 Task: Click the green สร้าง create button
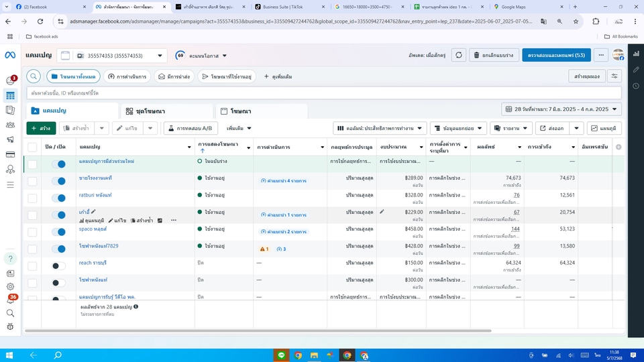coord(41,128)
